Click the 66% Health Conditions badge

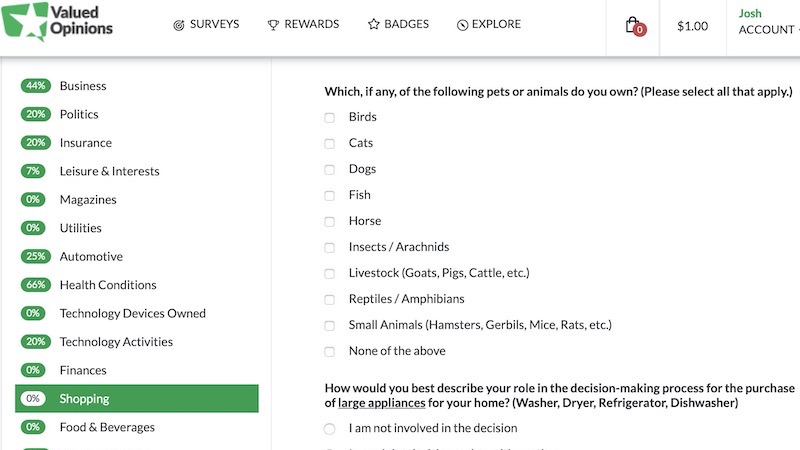[x=36, y=285]
